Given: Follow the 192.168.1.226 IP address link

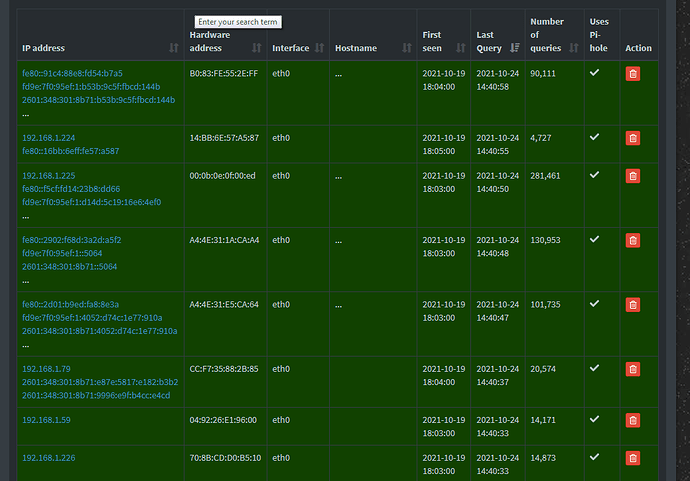Looking at the screenshot, I should pos(48,458).
